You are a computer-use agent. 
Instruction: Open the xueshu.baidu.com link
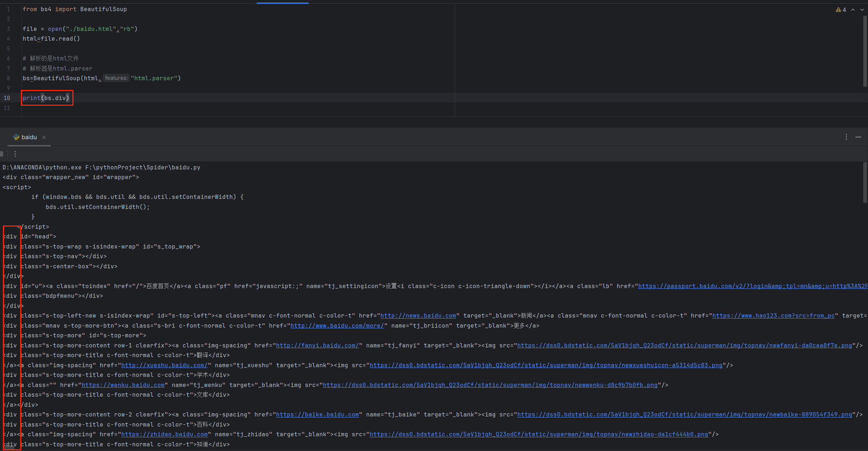165,365
